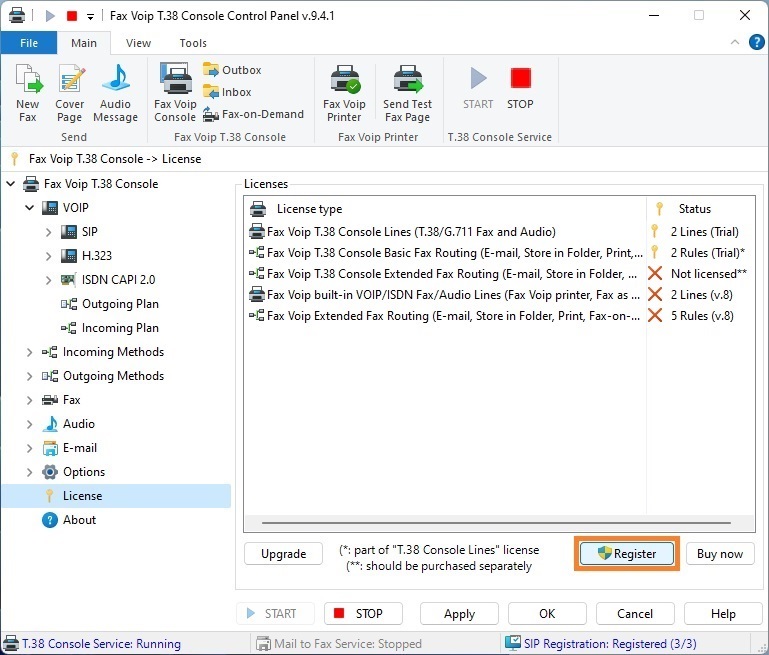The width and height of the screenshot is (769, 655).
Task: Click the ribbon STOP service button
Action: pyautogui.click(x=520, y=89)
